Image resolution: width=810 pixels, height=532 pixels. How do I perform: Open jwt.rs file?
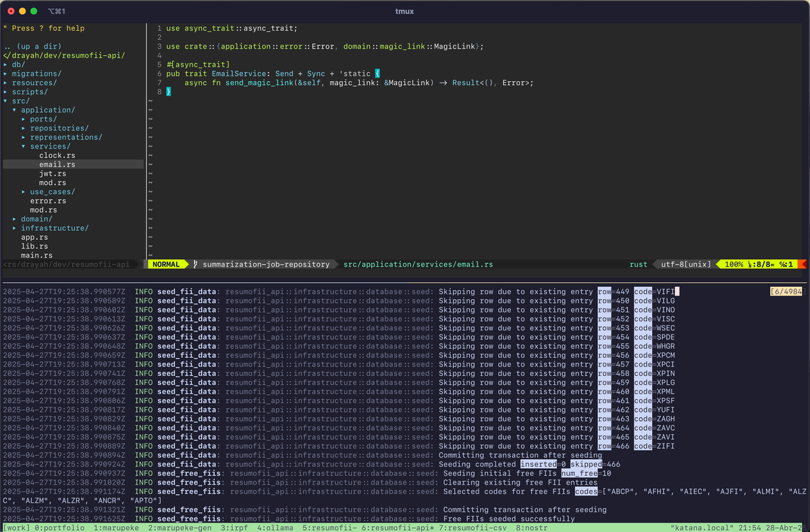[x=53, y=174]
